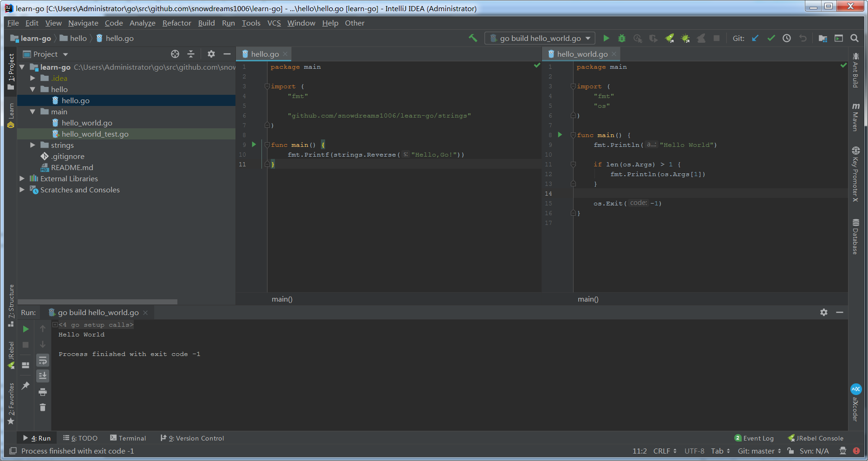Open Git history clock icon
The image size is (868, 461).
(787, 38)
